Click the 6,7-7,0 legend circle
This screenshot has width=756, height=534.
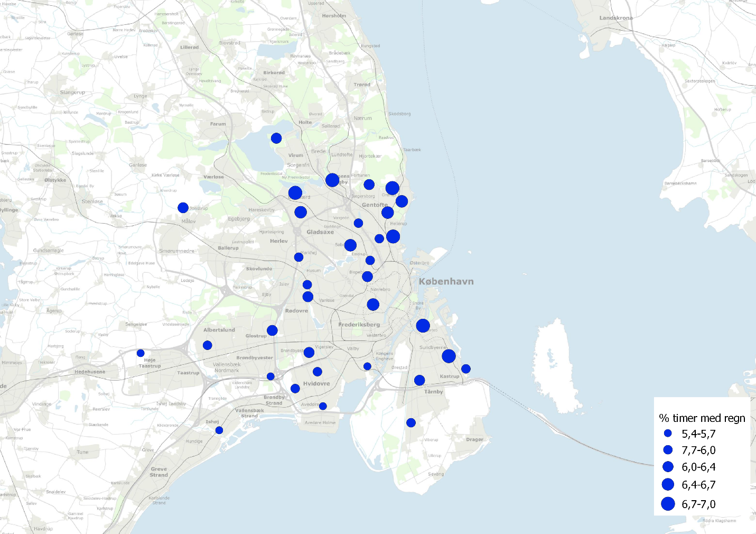click(x=668, y=504)
